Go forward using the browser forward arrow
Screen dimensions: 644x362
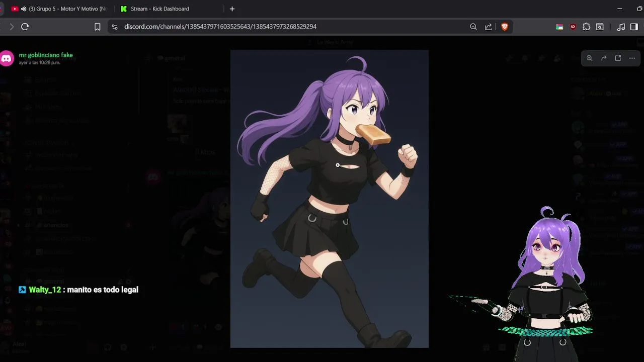11,27
